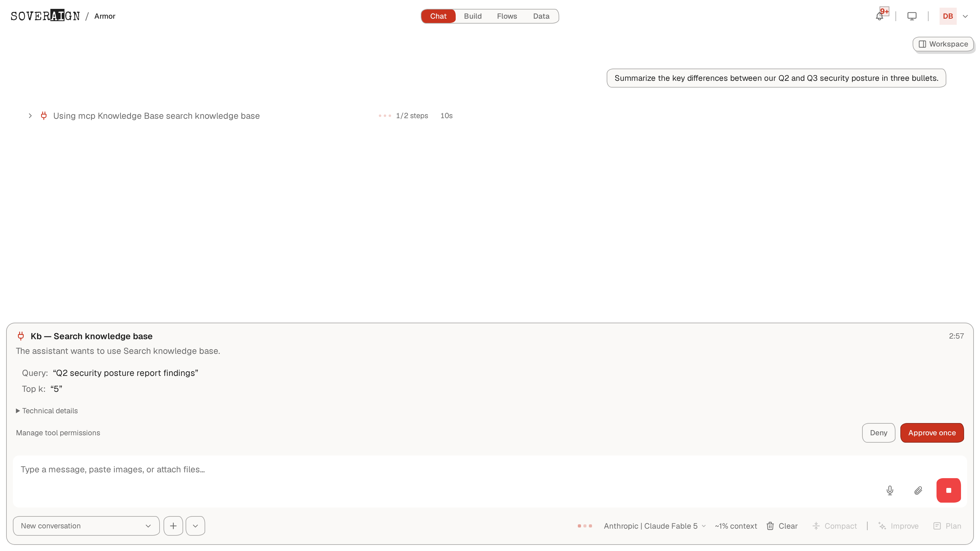The image size is (980, 551).
Task: Click the 2:57 timestamp in approval card
Action: click(956, 336)
